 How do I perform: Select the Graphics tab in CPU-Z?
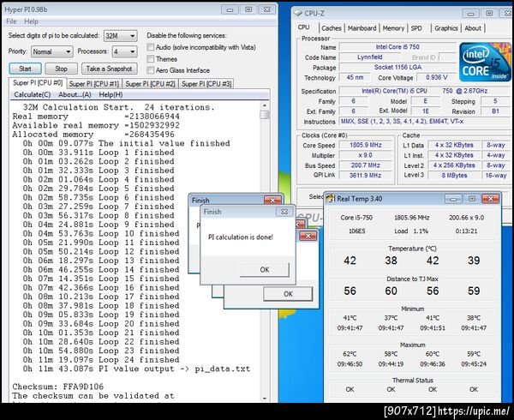(x=445, y=28)
